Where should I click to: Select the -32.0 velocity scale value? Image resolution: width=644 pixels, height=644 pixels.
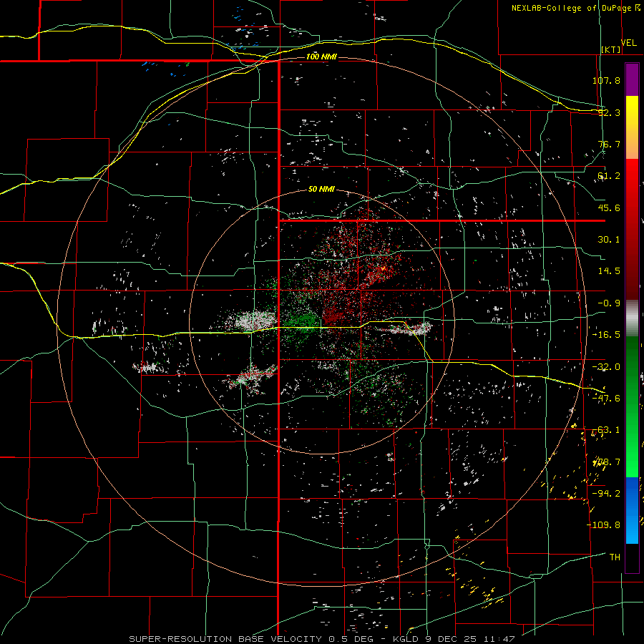pos(606,367)
